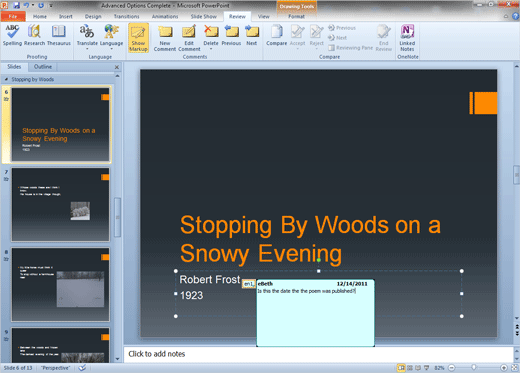Switch to the View tab

tap(263, 16)
